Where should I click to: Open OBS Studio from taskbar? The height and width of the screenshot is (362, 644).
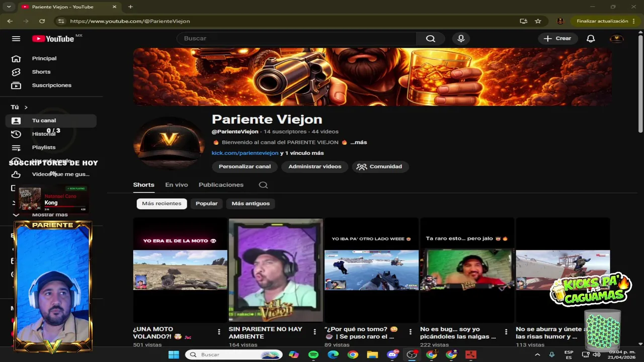pyautogui.click(x=412, y=354)
